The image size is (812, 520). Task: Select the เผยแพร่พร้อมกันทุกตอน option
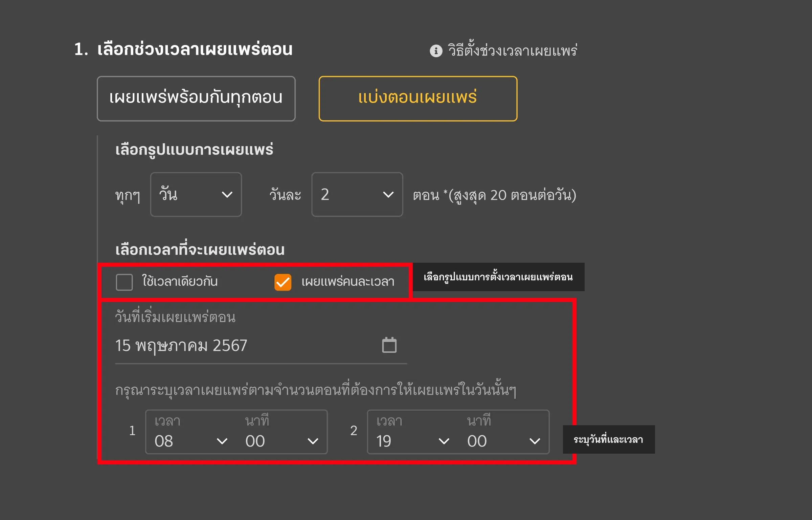196,99
